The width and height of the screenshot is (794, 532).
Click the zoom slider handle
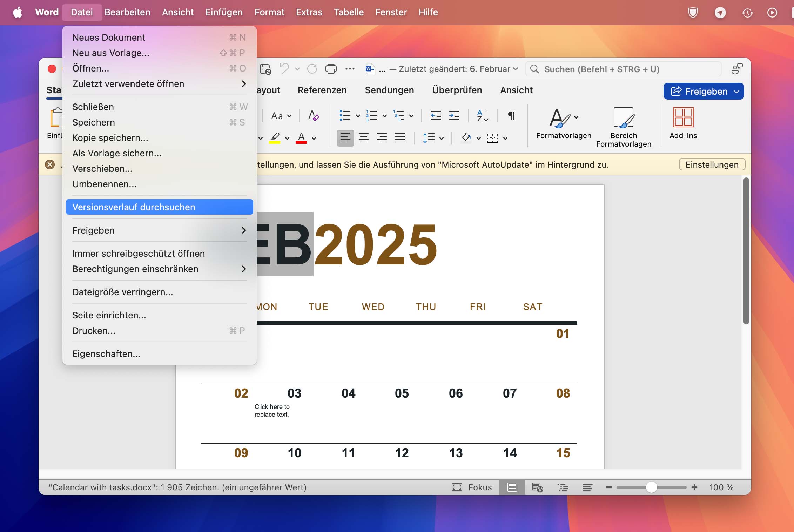651,487
